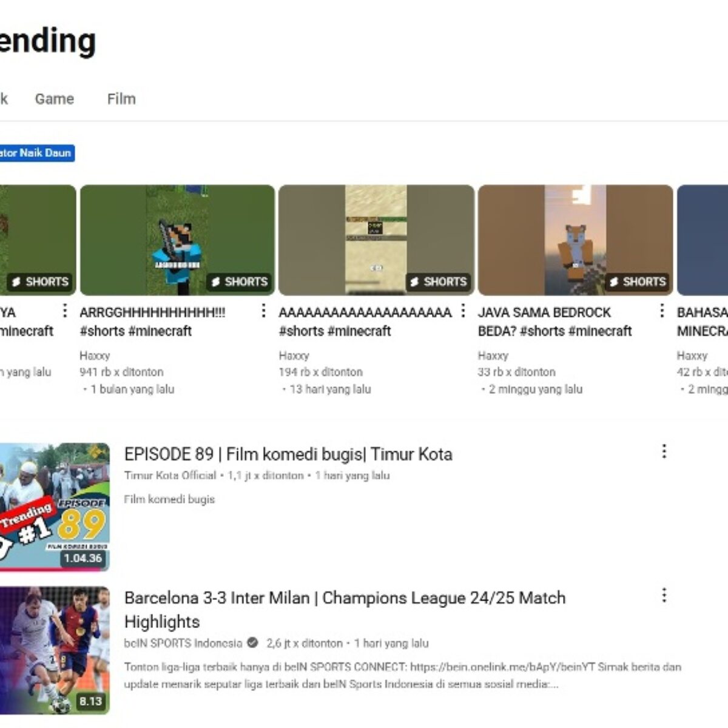Open title AAAAAAAAAAAAAAAAAAAAA #shorts #minecraft
The width and height of the screenshot is (728, 728).
tap(365, 322)
